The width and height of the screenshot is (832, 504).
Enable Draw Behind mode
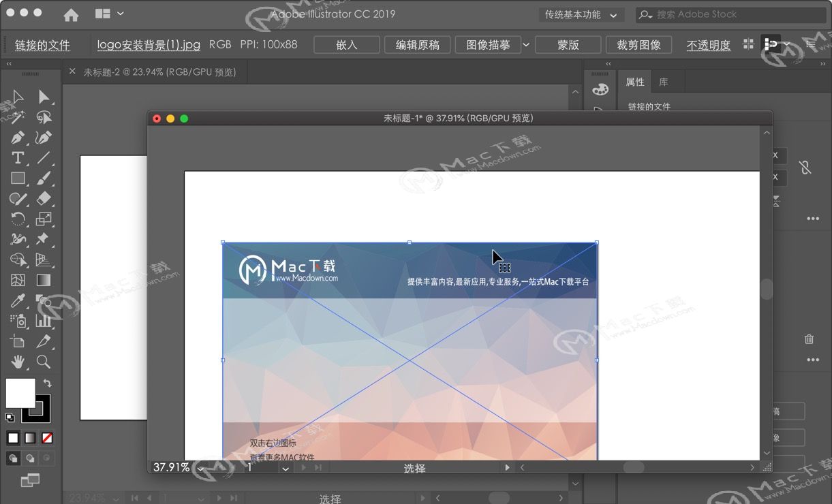click(x=30, y=458)
